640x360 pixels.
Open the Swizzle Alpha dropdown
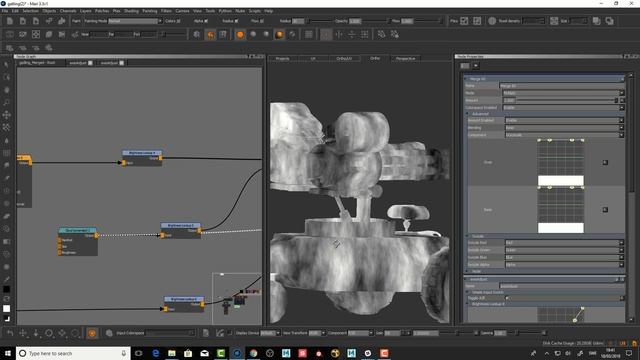(x=564, y=265)
